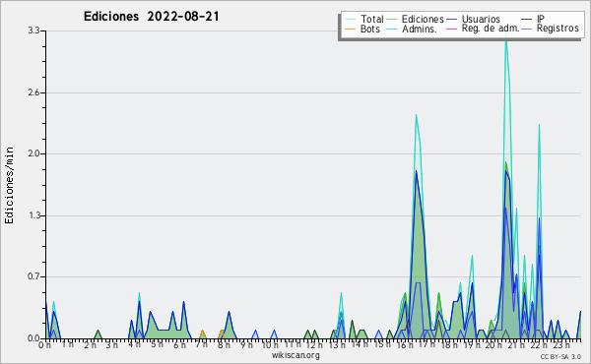Click the 2.0 y-axis value
This screenshot has height=364, width=591.
pos(34,153)
